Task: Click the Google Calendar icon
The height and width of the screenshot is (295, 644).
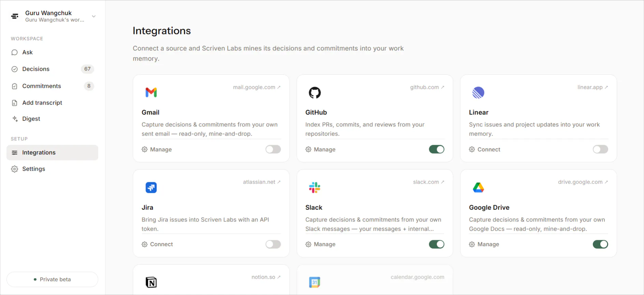Action: coord(314,282)
